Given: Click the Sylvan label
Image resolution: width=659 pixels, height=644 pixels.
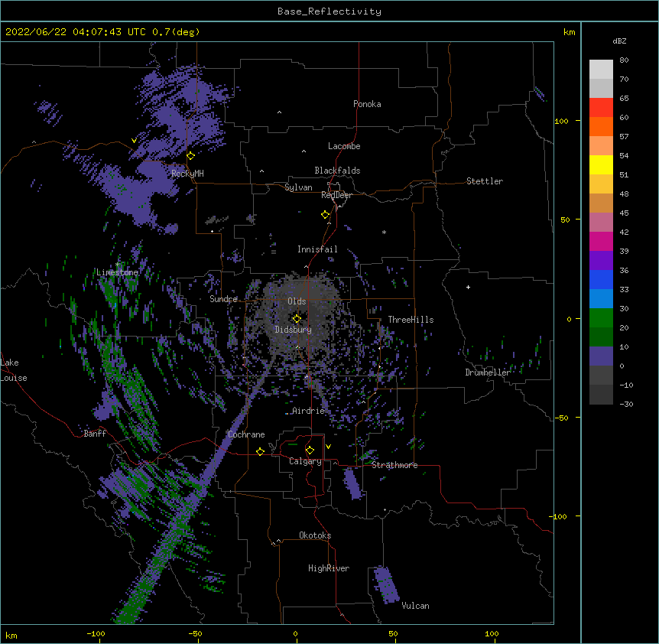Looking at the screenshot, I should (298, 187).
